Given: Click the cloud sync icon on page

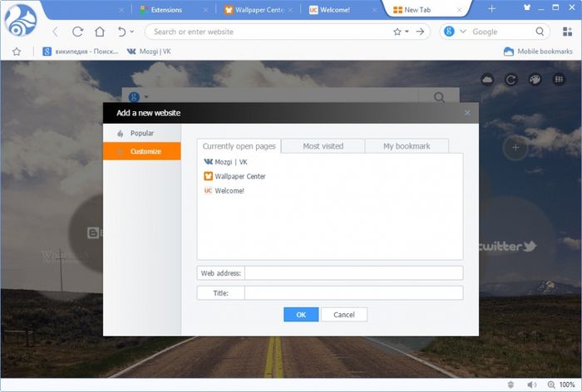Looking at the screenshot, I should [487, 80].
